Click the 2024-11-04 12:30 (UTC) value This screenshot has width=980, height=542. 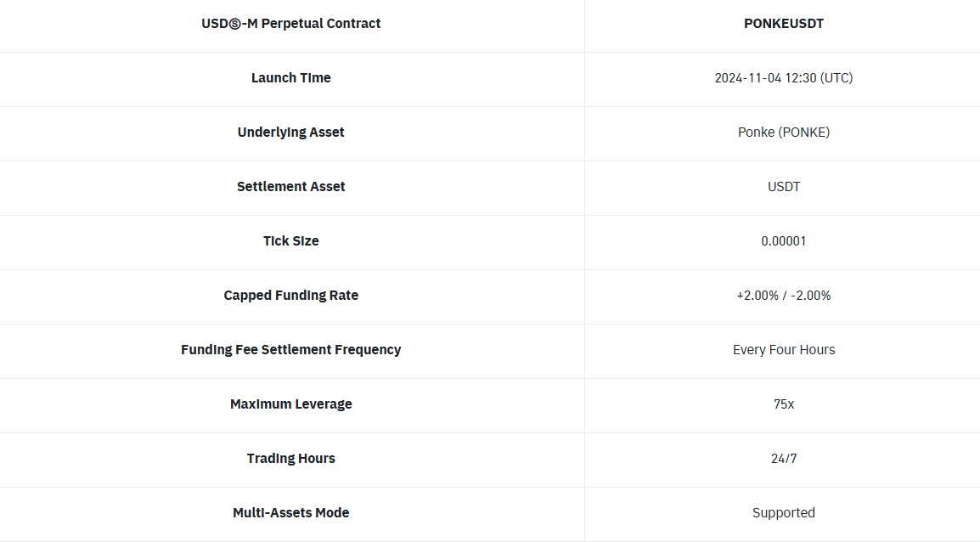[784, 78]
